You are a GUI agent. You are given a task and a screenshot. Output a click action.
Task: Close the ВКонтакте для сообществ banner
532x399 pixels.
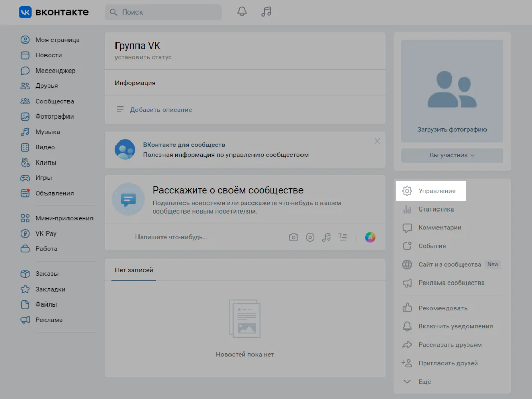(x=377, y=141)
